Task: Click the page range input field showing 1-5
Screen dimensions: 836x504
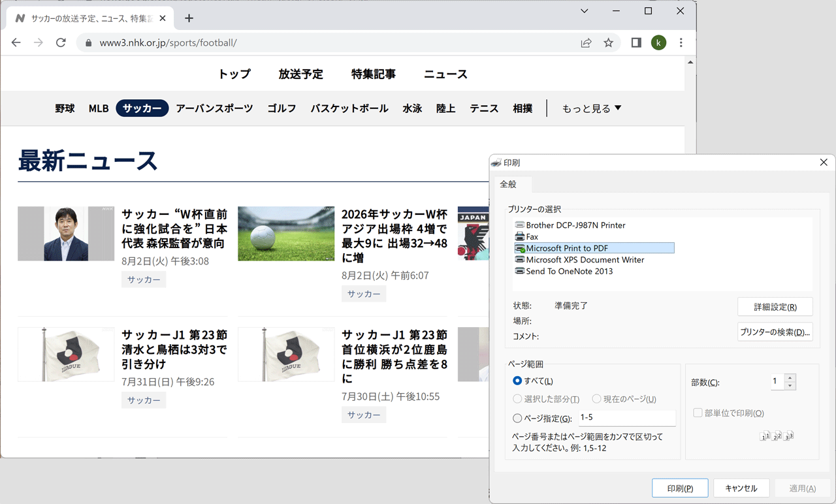Action: click(626, 418)
